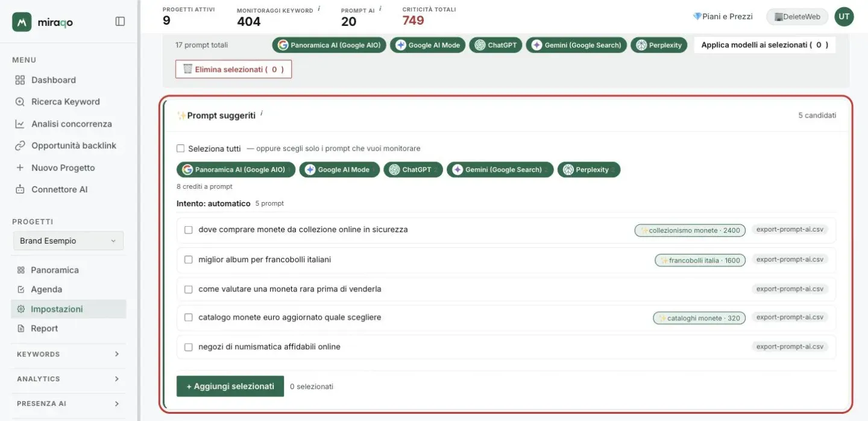Expand the PRESENZA AI section
This screenshot has width=868, height=421.
[68, 404]
